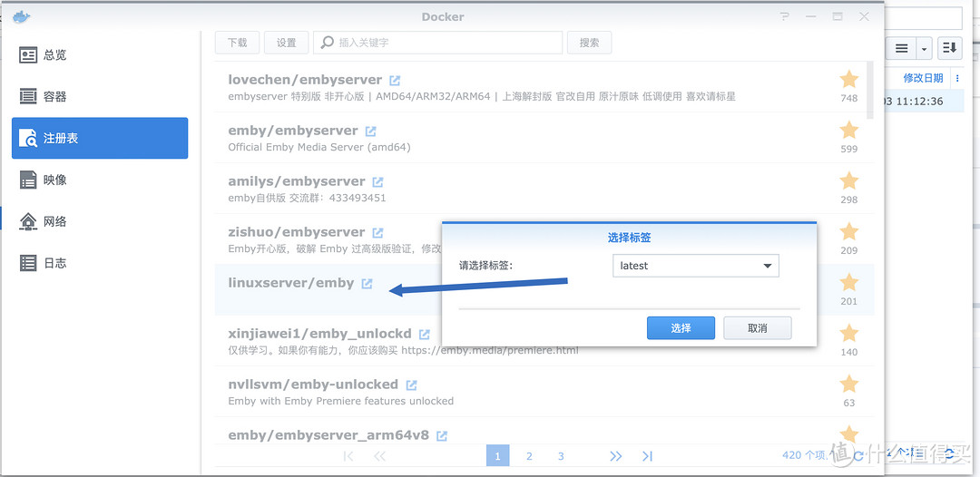The image size is (980, 477).
Task: Click the 设置 settings button
Action: pyautogui.click(x=286, y=43)
